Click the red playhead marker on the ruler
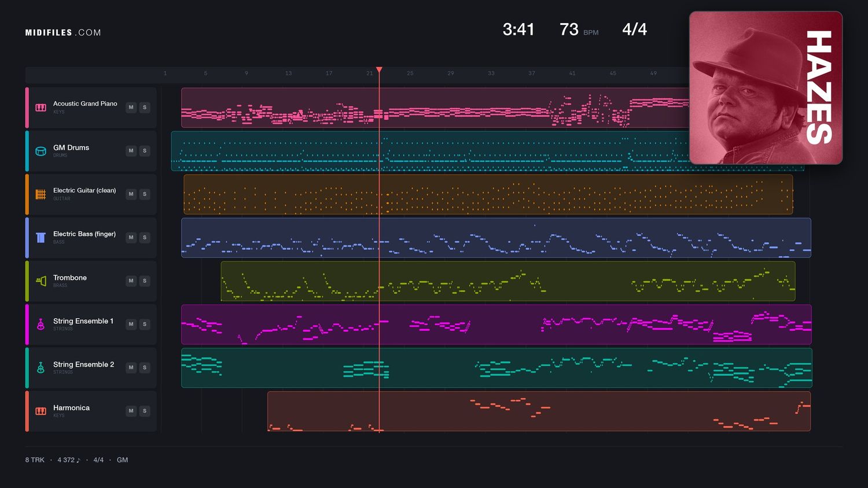The width and height of the screenshot is (868, 488). coord(379,70)
